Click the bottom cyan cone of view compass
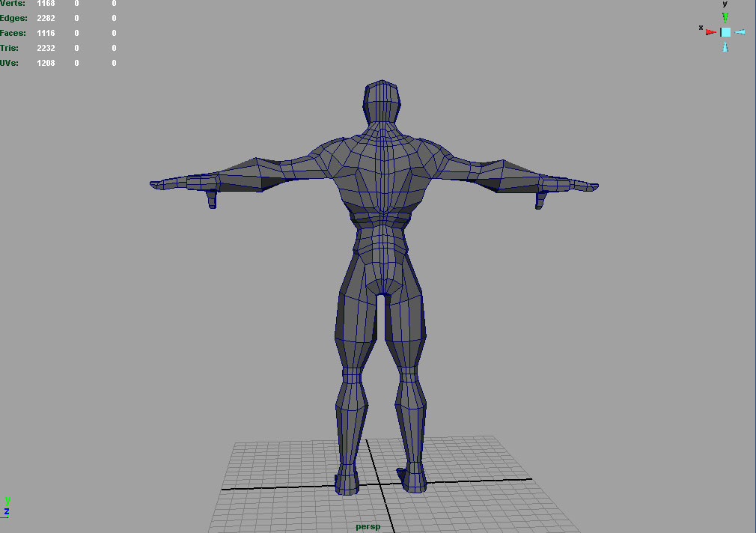Screen dimensions: 756x533 725,47
